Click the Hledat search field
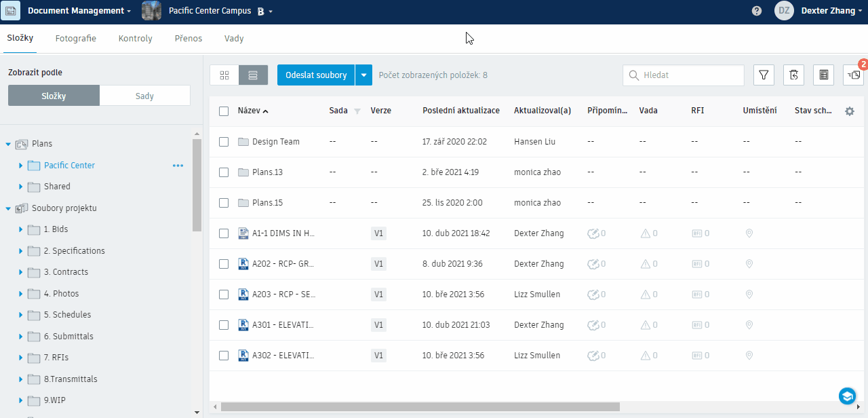The image size is (868, 418). tap(684, 75)
